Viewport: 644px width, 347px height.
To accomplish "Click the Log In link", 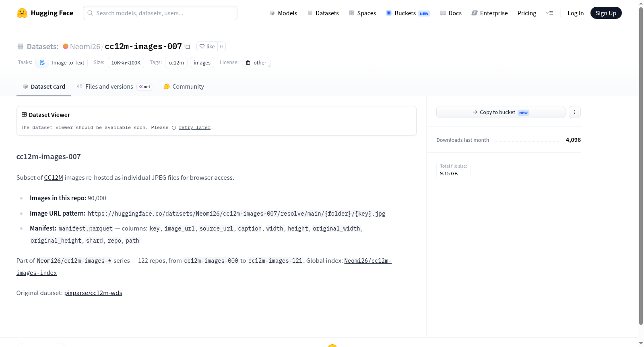I will (x=576, y=13).
